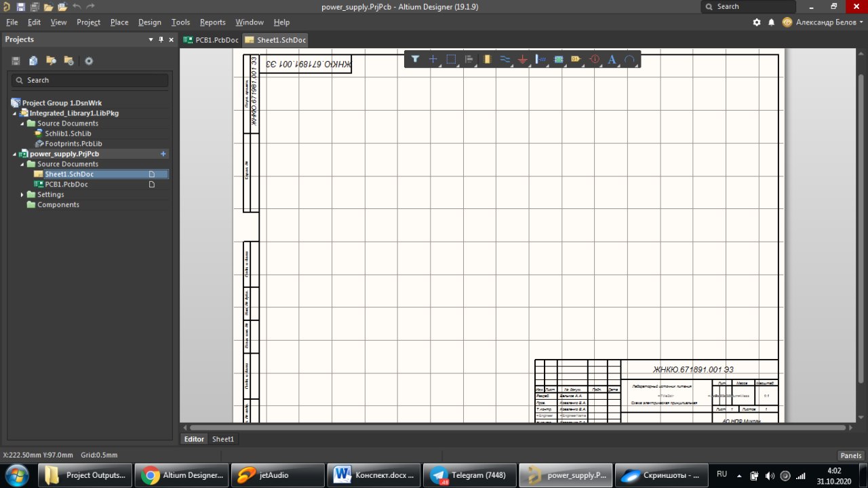The width and height of the screenshot is (868, 488).
Task: Click the undo arrow icon
Action: point(77,7)
